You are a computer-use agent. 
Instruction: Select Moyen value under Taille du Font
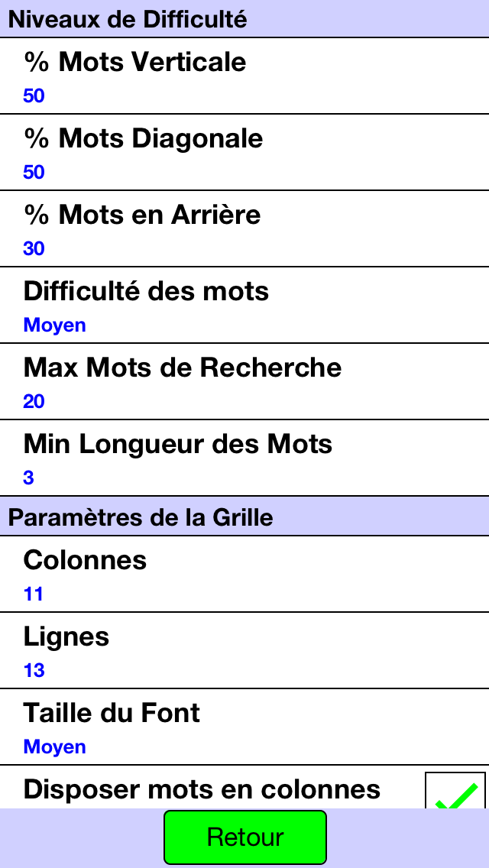tap(55, 747)
